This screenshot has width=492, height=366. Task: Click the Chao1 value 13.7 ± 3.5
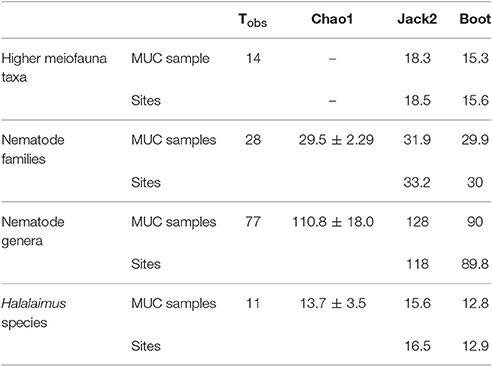point(333,303)
